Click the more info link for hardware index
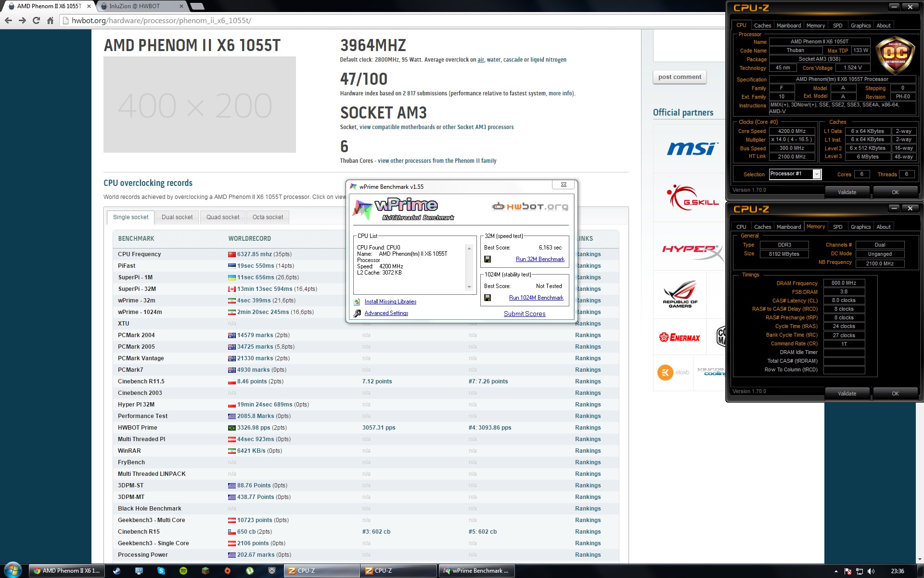This screenshot has height=578, width=924. click(561, 93)
